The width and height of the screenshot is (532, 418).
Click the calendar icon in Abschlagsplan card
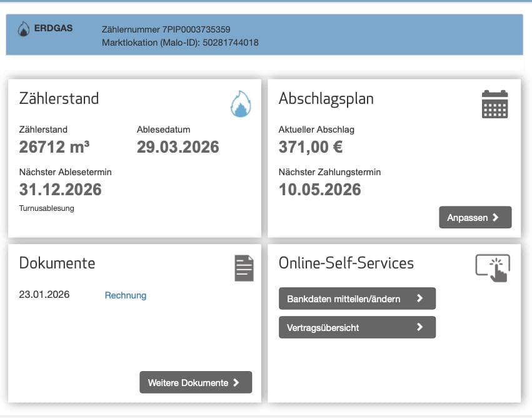(x=494, y=104)
